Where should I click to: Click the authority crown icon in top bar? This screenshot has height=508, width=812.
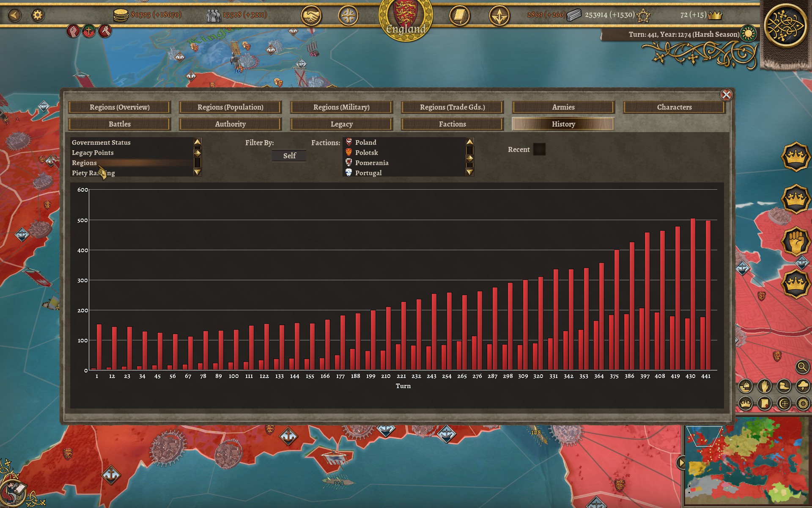tap(715, 15)
